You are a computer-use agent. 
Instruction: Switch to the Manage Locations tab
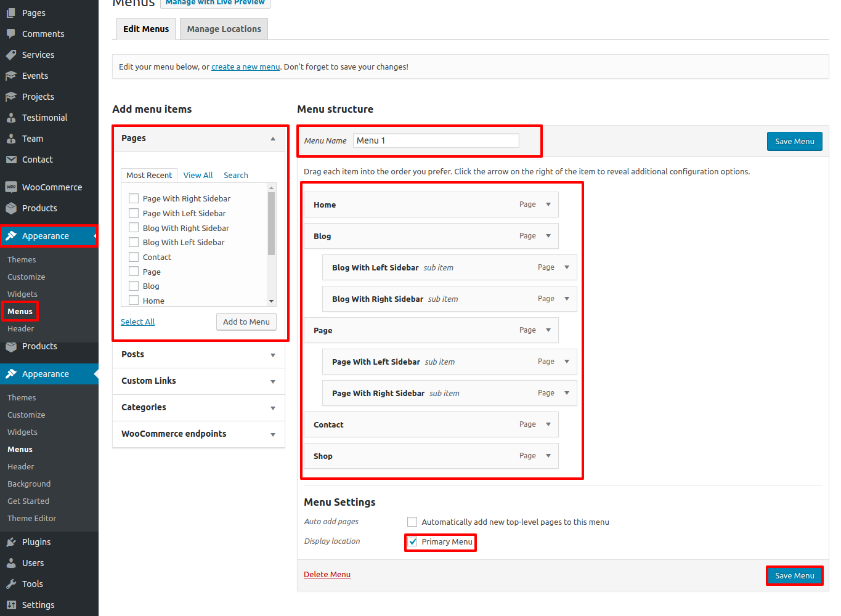(x=224, y=29)
